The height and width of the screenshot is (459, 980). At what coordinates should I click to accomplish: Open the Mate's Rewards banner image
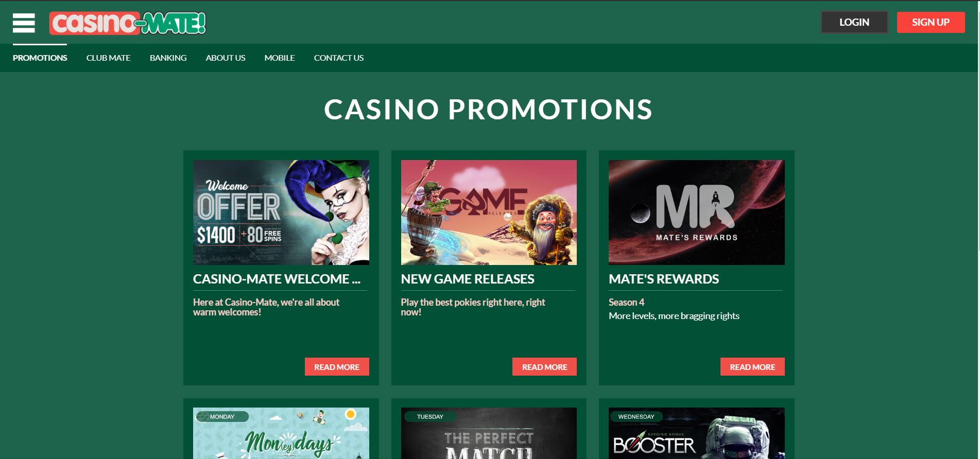point(697,213)
